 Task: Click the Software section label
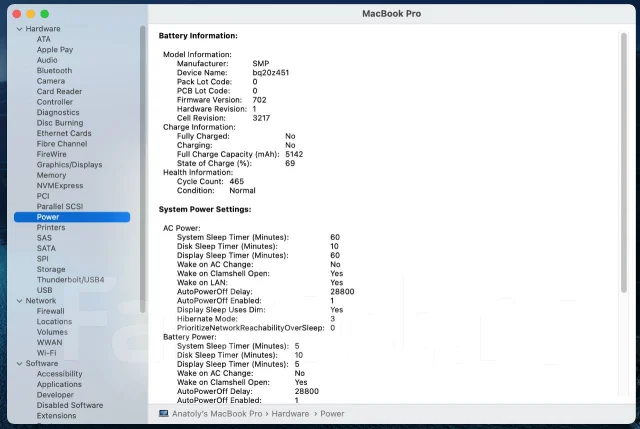click(42, 364)
